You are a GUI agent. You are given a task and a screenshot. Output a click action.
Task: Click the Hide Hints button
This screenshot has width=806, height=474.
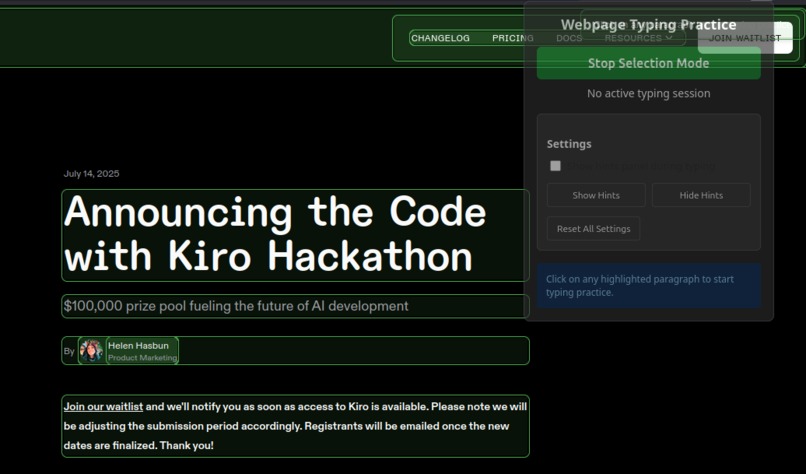click(x=701, y=195)
